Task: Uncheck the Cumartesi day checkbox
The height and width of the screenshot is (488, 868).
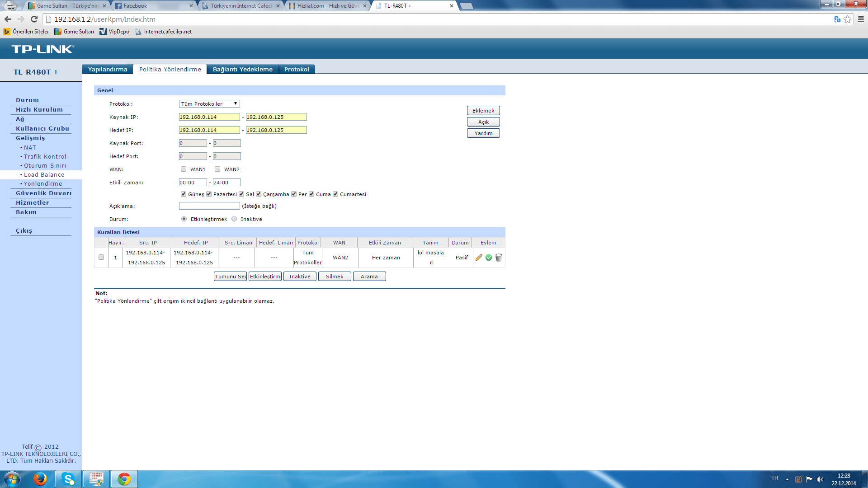Action: click(335, 194)
